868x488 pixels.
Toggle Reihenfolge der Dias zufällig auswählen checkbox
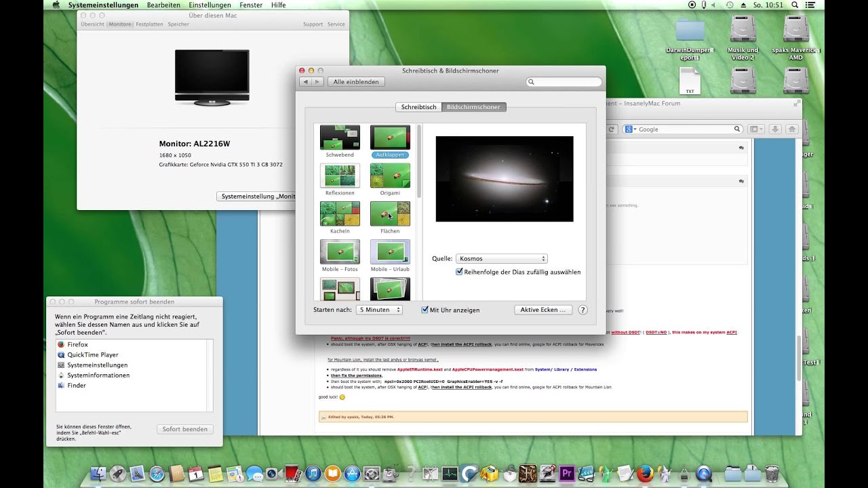(x=459, y=272)
